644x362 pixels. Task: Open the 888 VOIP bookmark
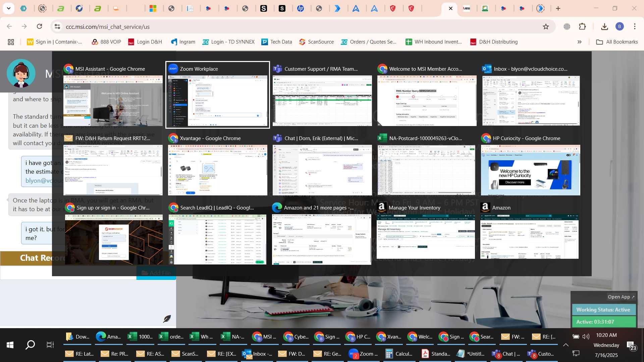(106, 42)
